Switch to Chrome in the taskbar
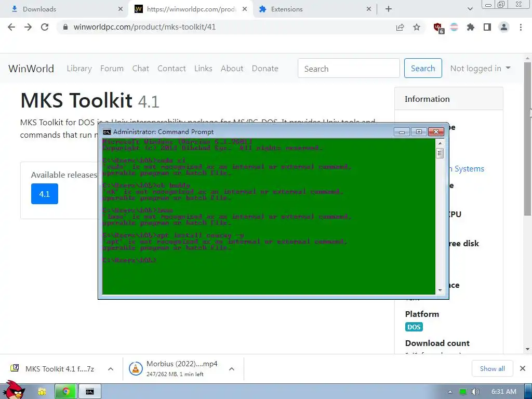Image resolution: width=532 pixels, height=399 pixels. (66, 392)
